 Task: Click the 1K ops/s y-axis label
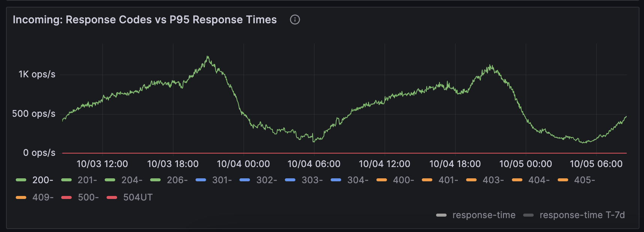37,74
